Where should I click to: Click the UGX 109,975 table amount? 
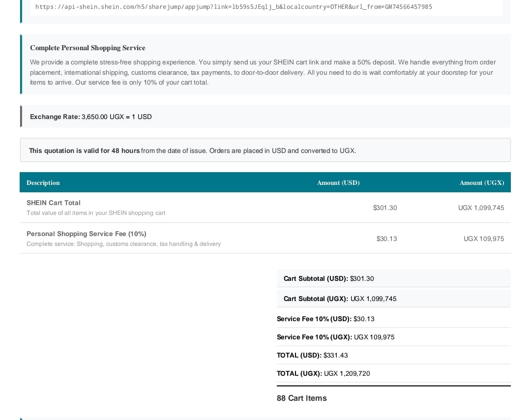484,239
